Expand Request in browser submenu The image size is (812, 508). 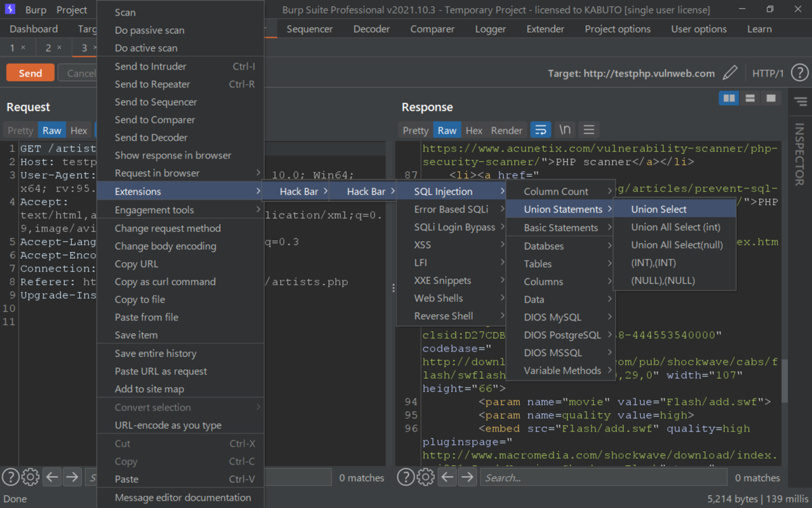[x=180, y=173]
